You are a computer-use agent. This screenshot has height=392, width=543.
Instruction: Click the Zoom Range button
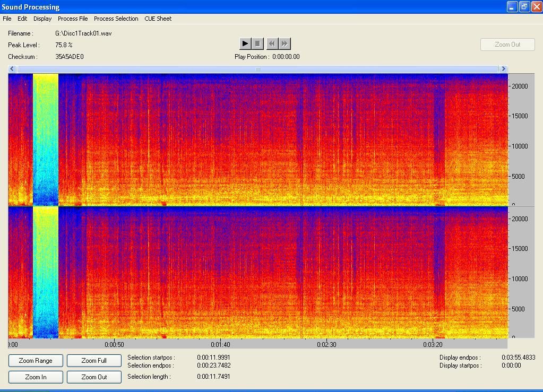pyautogui.click(x=36, y=361)
